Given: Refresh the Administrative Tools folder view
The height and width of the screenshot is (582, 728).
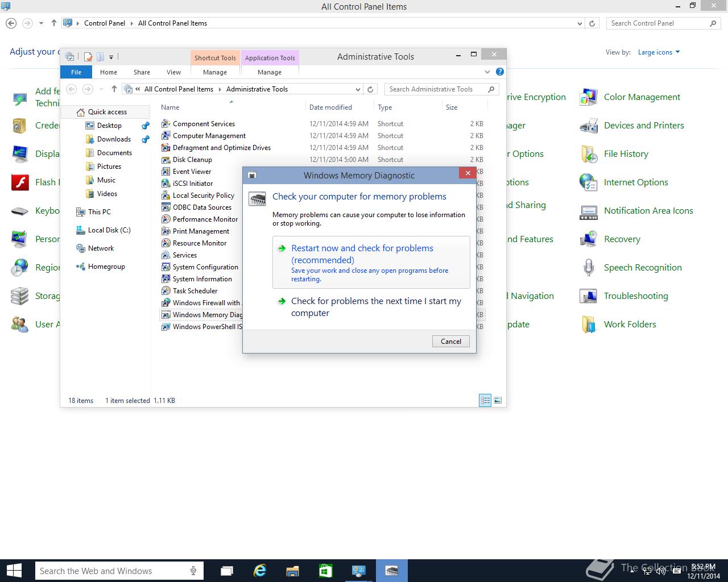Looking at the screenshot, I should tap(370, 89).
